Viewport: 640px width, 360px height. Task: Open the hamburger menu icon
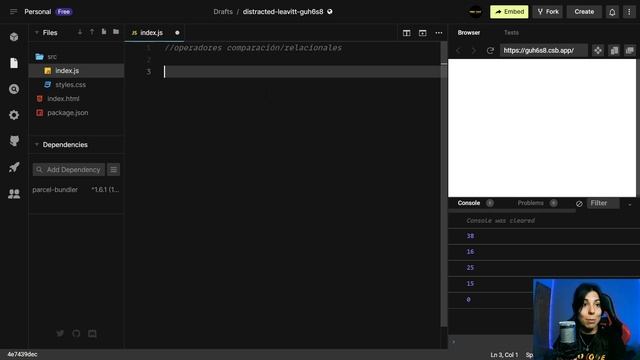13,12
